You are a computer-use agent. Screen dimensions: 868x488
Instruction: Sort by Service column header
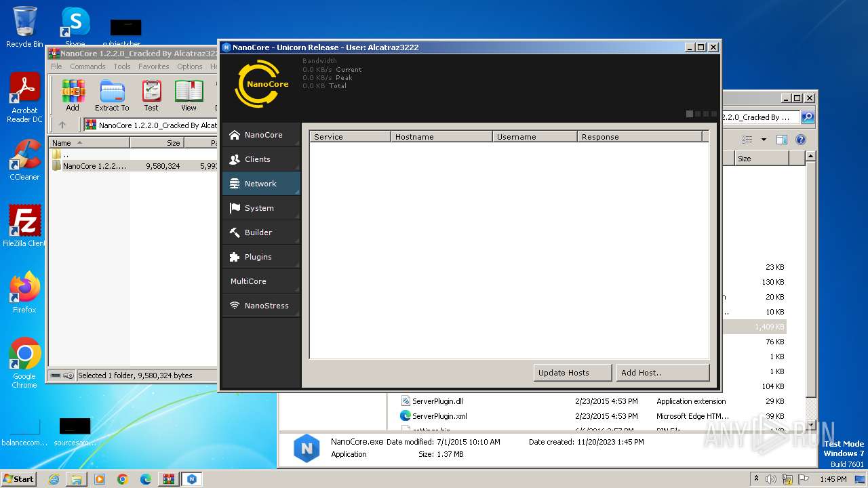(x=351, y=137)
